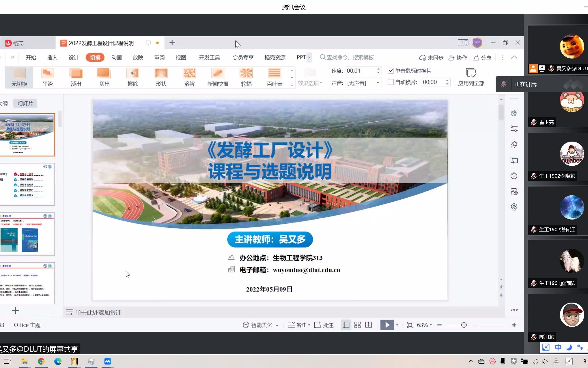Select the second slide thumbnail with outline
Screen dimensions: 588x368
tap(27, 184)
